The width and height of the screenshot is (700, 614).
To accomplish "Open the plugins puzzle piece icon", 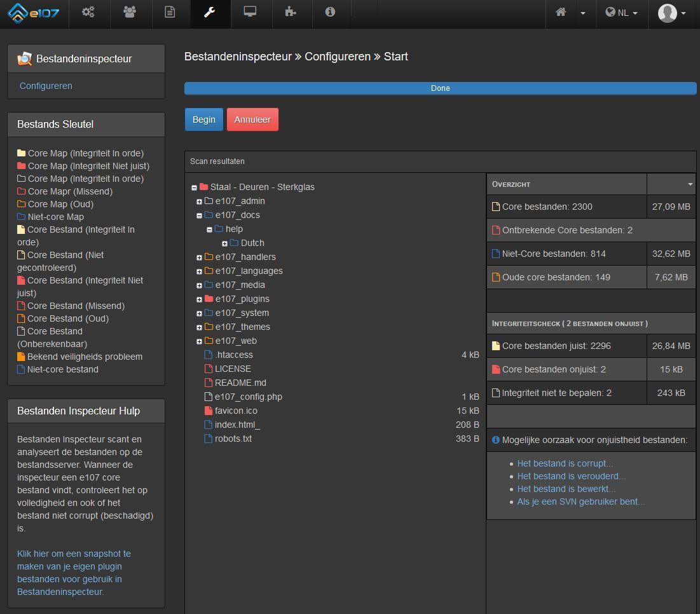I will pos(291,12).
